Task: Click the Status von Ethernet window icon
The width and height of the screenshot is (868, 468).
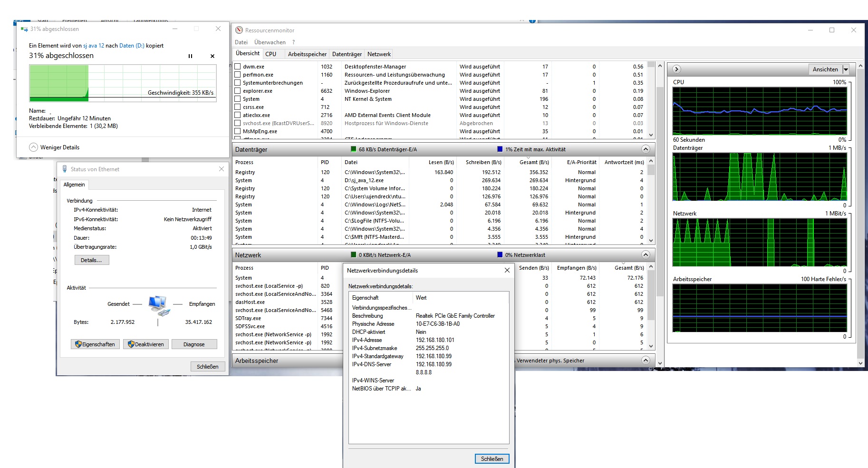Action: [65, 169]
